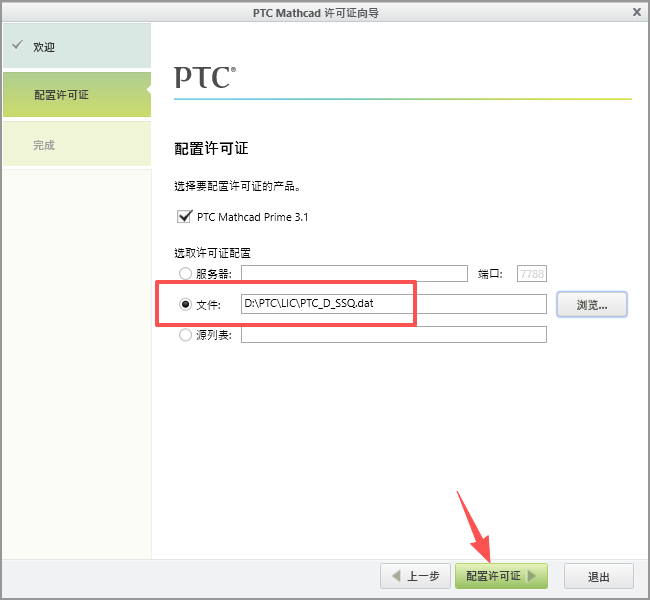Click the green 配置许可证 button
The height and width of the screenshot is (600, 650).
[x=501, y=576]
